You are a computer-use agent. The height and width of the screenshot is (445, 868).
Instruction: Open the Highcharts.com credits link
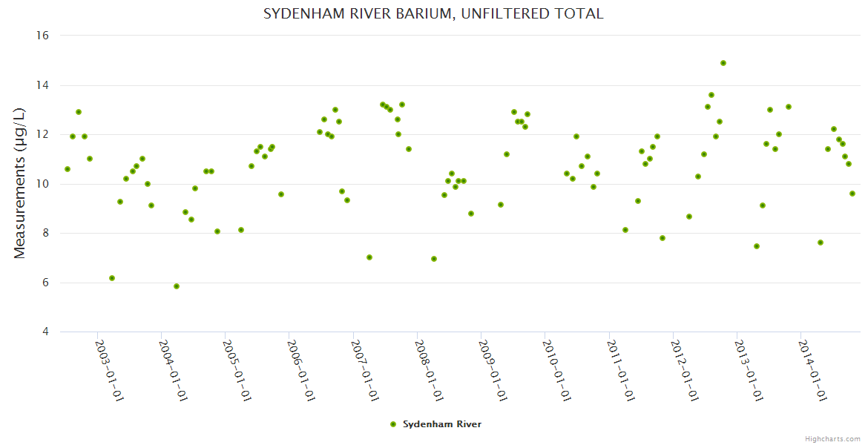click(832, 438)
